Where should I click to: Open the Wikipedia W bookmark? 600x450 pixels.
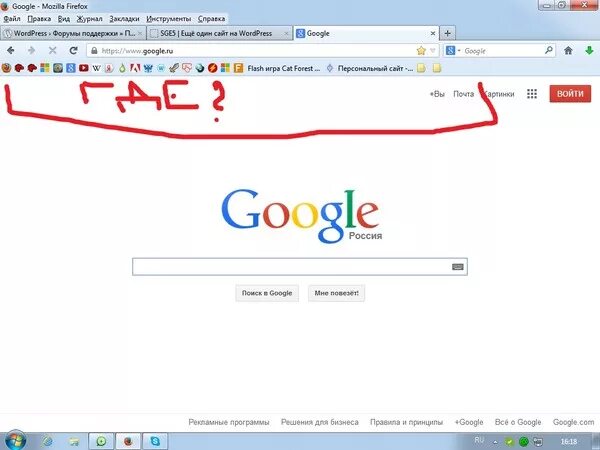[96, 68]
